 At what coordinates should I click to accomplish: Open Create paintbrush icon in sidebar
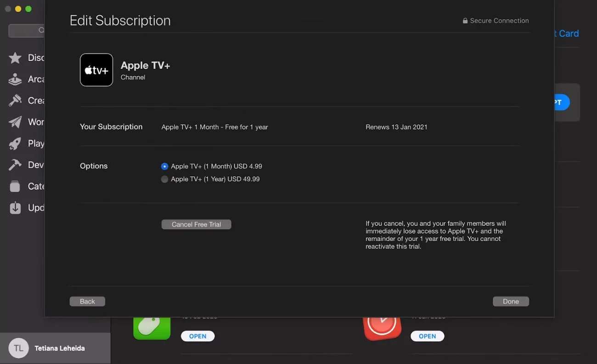pos(15,101)
